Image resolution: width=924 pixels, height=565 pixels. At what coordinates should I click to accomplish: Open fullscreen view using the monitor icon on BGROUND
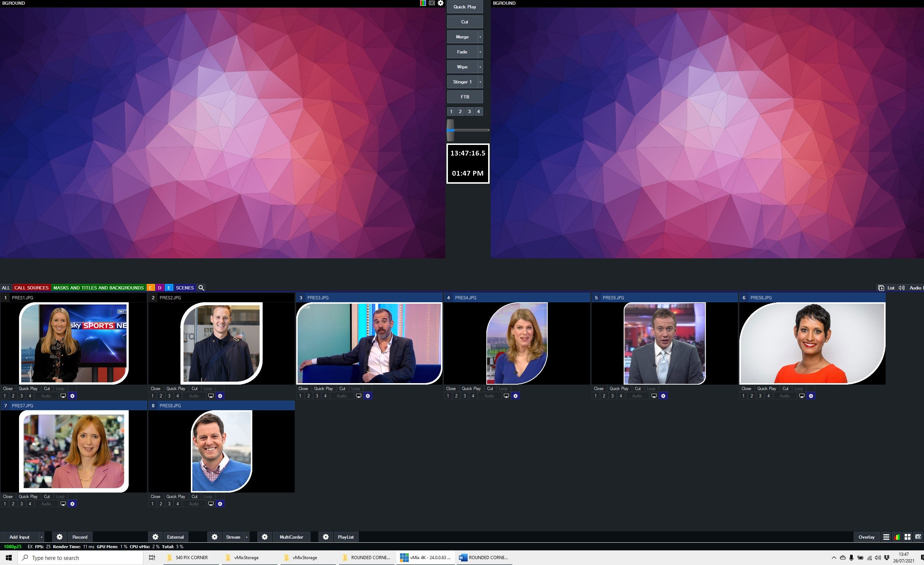pyautogui.click(x=432, y=3)
